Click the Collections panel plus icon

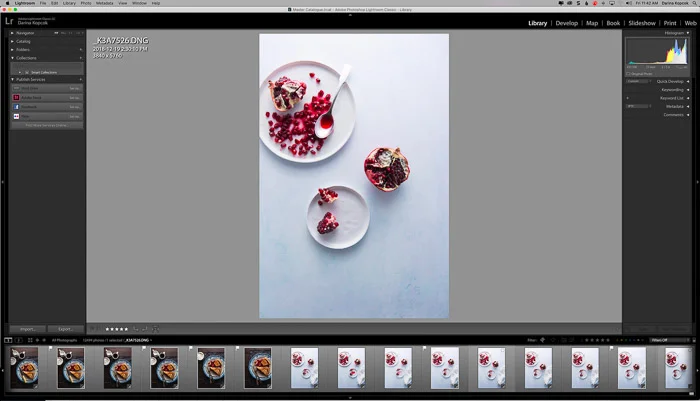click(x=81, y=58)
